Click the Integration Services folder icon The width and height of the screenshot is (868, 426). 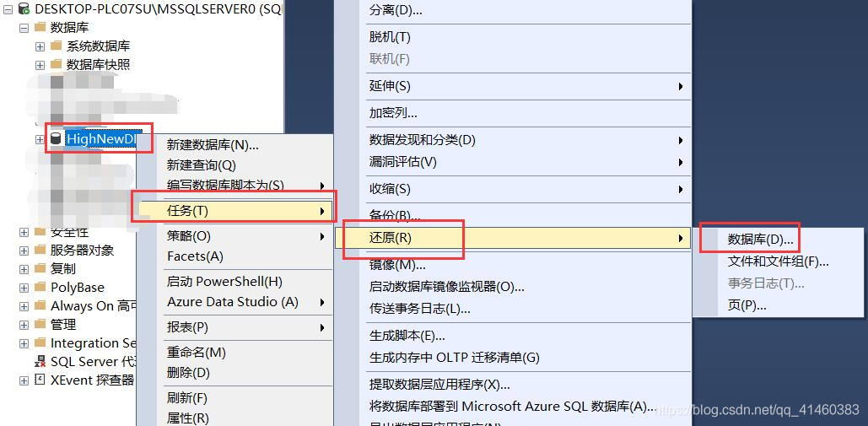point(40,343)
